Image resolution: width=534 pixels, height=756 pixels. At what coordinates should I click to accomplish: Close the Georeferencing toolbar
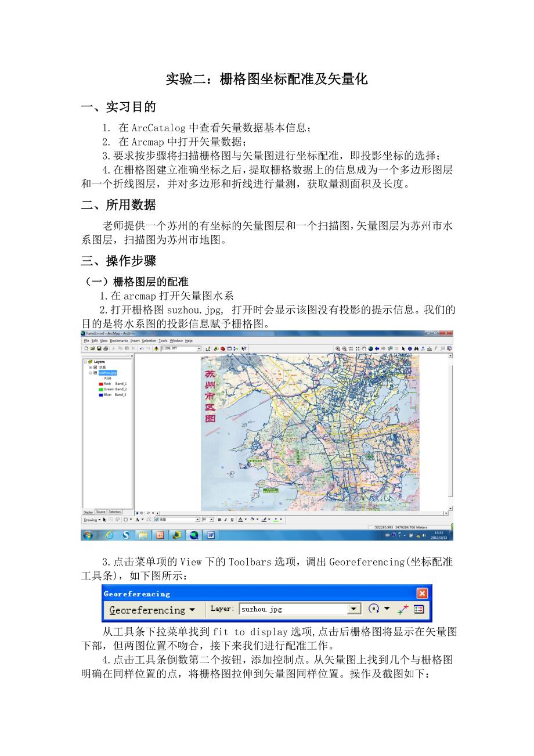pos(422,593)
